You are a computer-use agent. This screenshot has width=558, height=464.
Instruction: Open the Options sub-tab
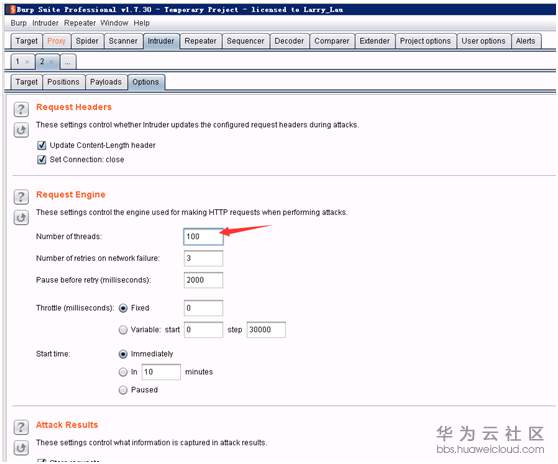[146, 82]
